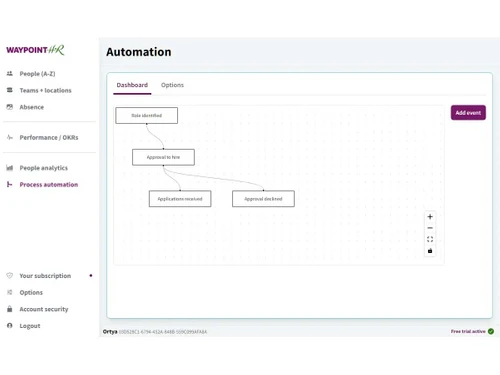This screenshot has width=500, height=375.
Task: Click the Teams + locations icon
Action: tap(10, 90)
